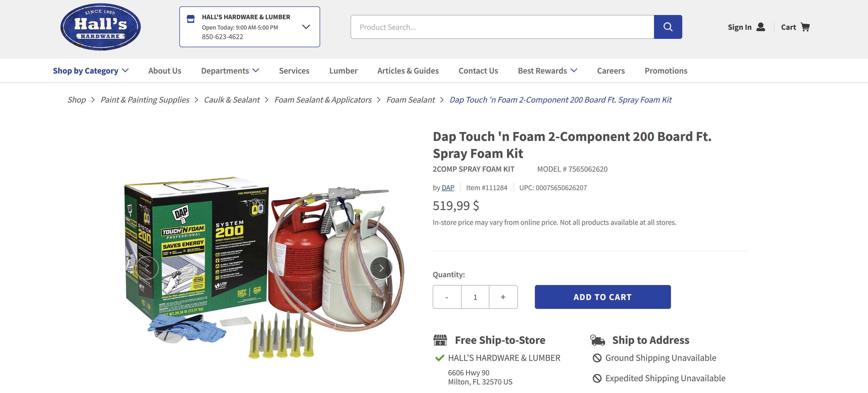Viewport: 868px width, 393px height.
Task: Click the Hall's Hardware logo
Action: point(100,27)
